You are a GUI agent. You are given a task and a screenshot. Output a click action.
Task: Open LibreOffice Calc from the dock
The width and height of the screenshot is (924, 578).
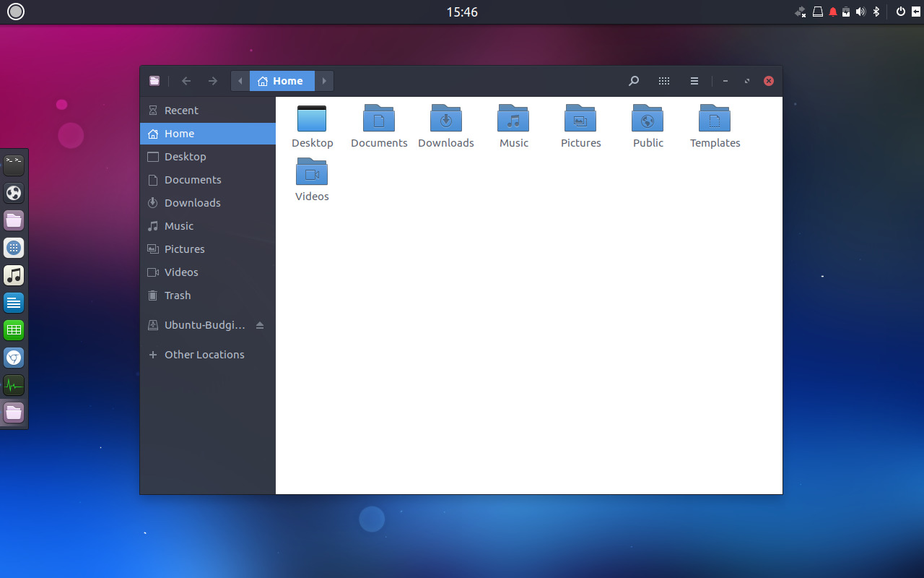[x=14, y=330]
